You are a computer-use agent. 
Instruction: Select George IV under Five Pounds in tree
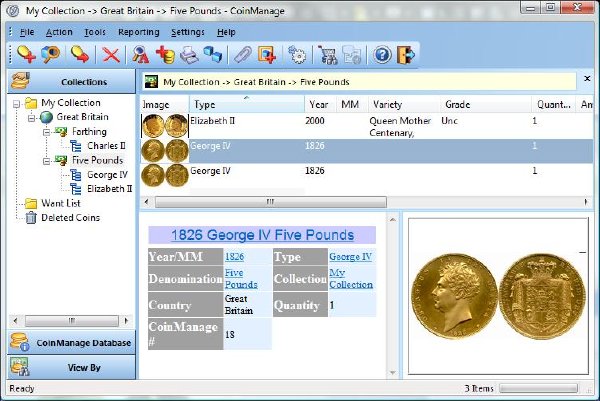(107, 175)
